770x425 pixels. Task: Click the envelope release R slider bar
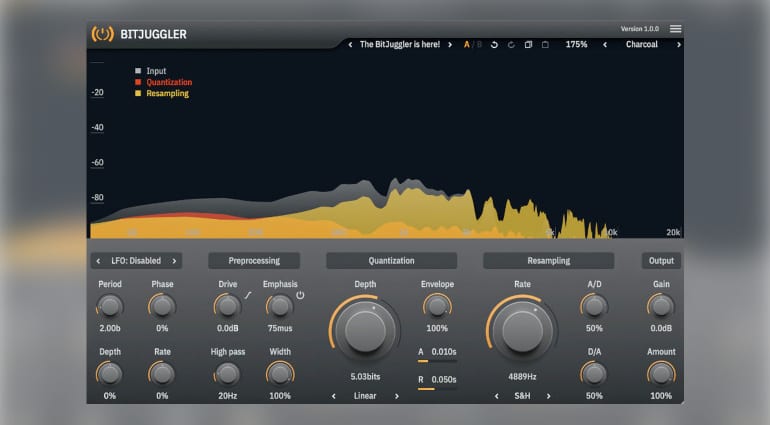[x=437, y=389]
